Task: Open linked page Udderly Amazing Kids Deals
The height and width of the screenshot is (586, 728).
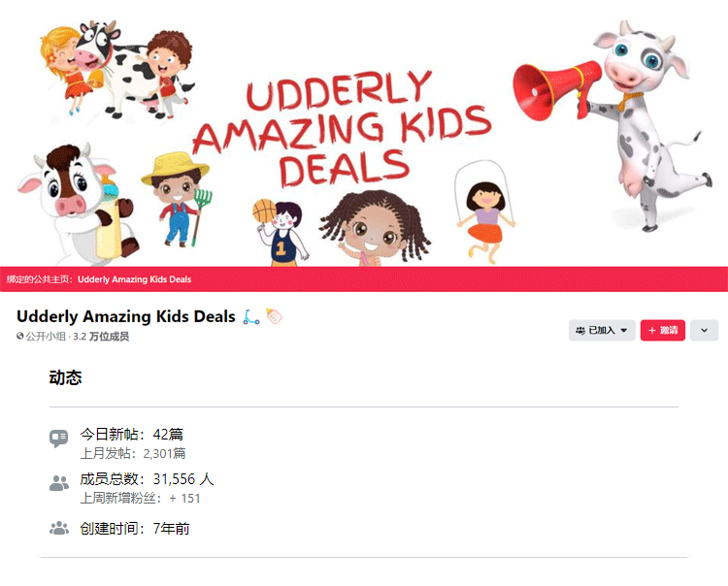Action: click(134, 279)
